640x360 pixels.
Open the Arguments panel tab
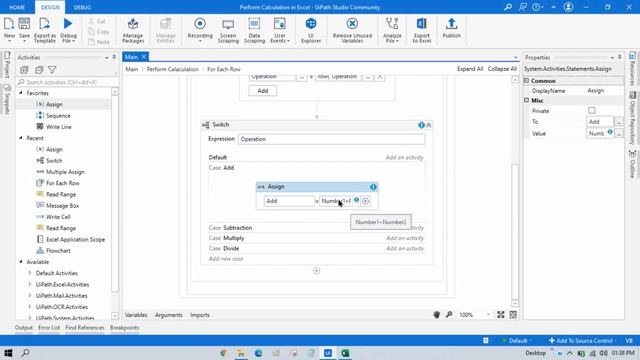(169, 315)
